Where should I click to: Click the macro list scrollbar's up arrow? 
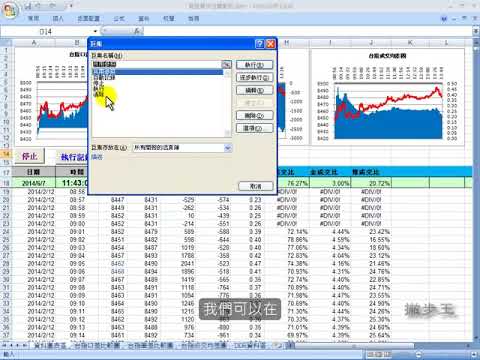[x=228, y=73]
